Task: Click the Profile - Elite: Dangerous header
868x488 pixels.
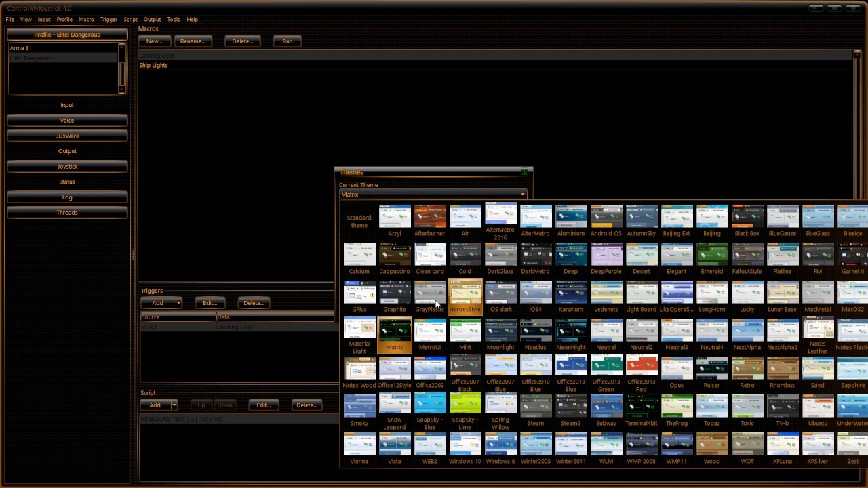Action: [67, 35]
